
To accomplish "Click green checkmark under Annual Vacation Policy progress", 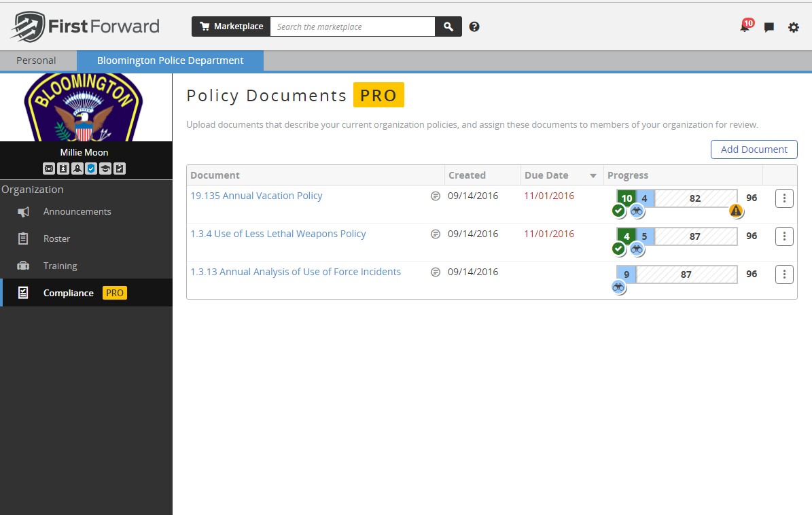I will (618, 211).
